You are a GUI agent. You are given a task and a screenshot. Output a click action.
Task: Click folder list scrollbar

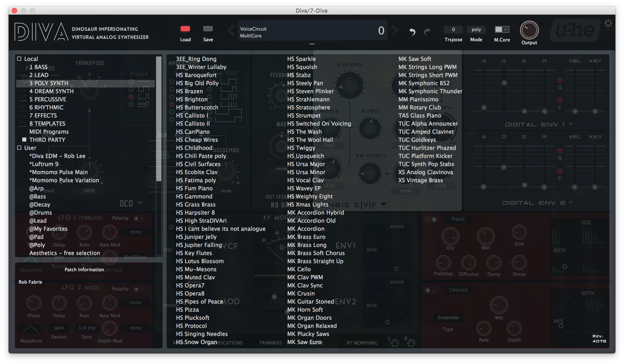pyautogui.click(x=159, y=119)
